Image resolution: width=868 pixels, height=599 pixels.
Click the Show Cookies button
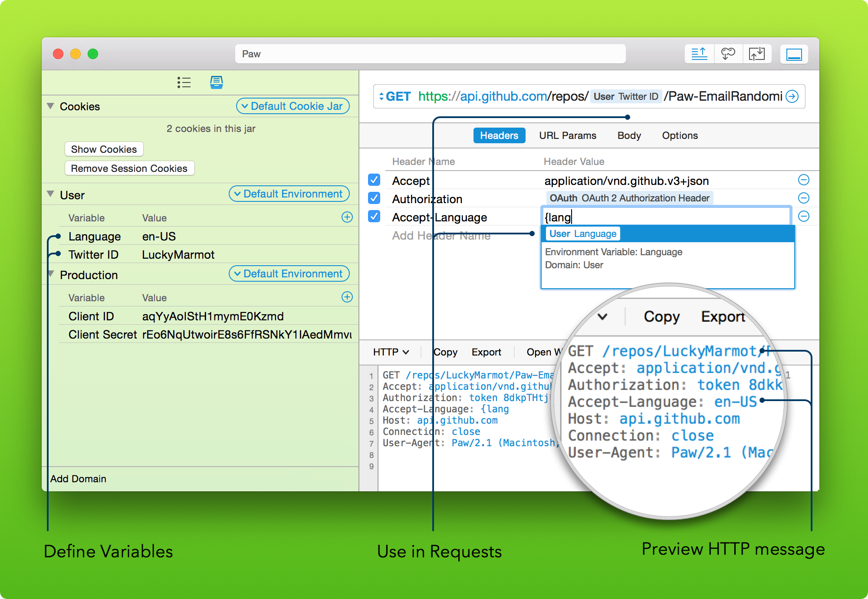click(104, 149)
